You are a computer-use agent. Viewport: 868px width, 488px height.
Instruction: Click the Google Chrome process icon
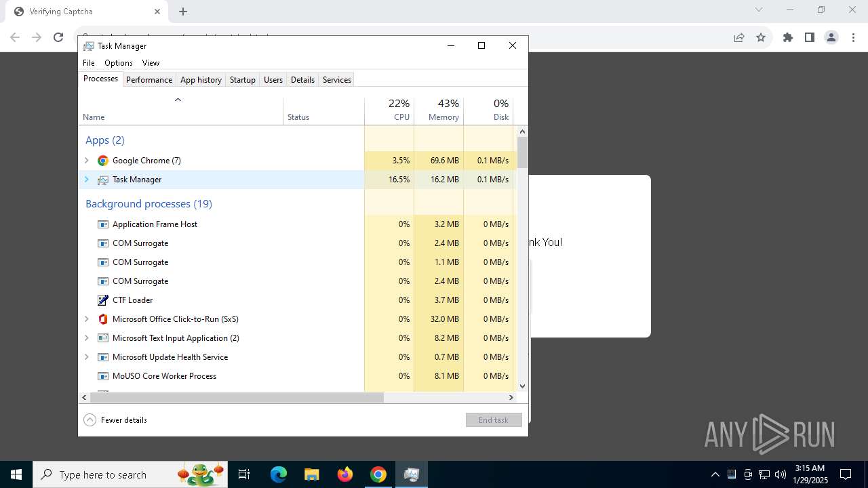pyautogui.click(x=103, y=161)
